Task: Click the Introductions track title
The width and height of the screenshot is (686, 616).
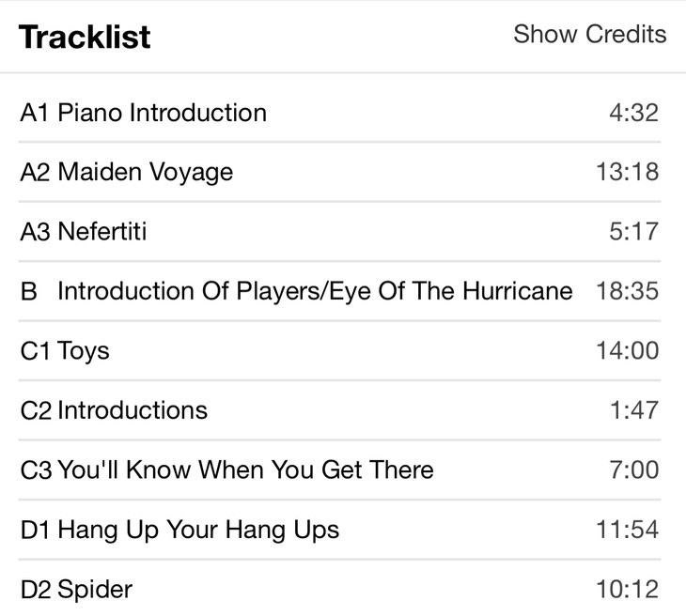Action: (133, 410)
